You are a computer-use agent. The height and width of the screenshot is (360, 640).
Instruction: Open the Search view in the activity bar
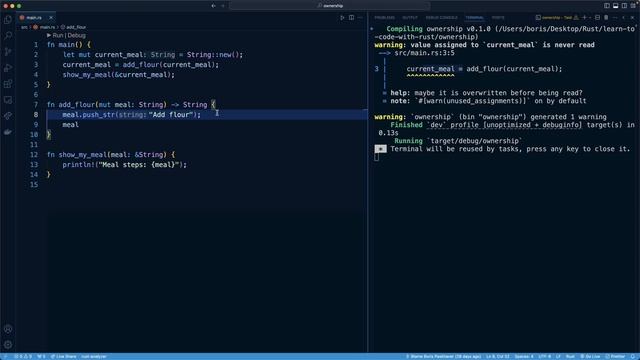coord(8,36)
